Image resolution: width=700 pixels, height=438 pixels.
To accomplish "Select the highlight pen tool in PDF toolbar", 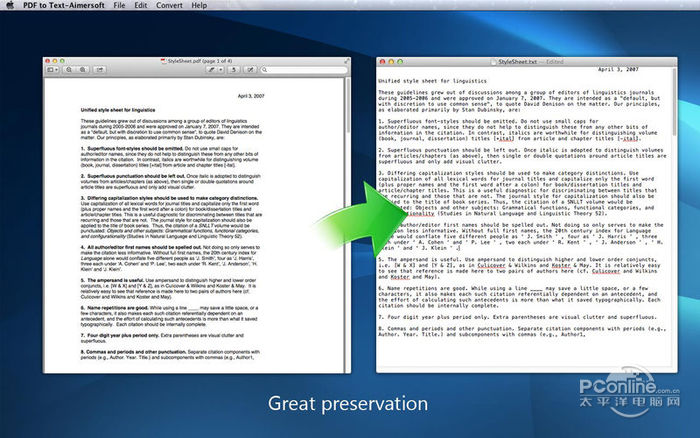I will [x=212, y=70].
